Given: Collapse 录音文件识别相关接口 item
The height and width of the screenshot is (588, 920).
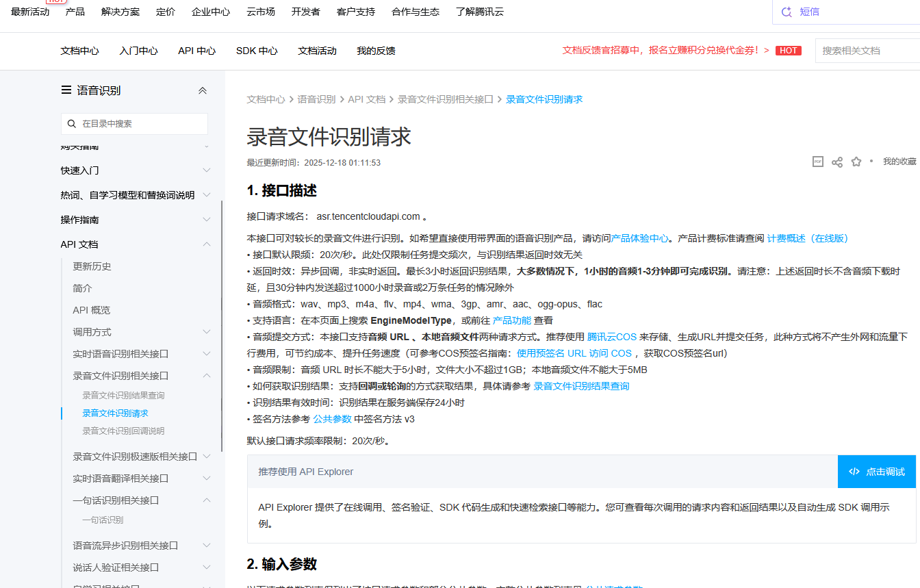Looking at the screenshot, I should (207, 376).
